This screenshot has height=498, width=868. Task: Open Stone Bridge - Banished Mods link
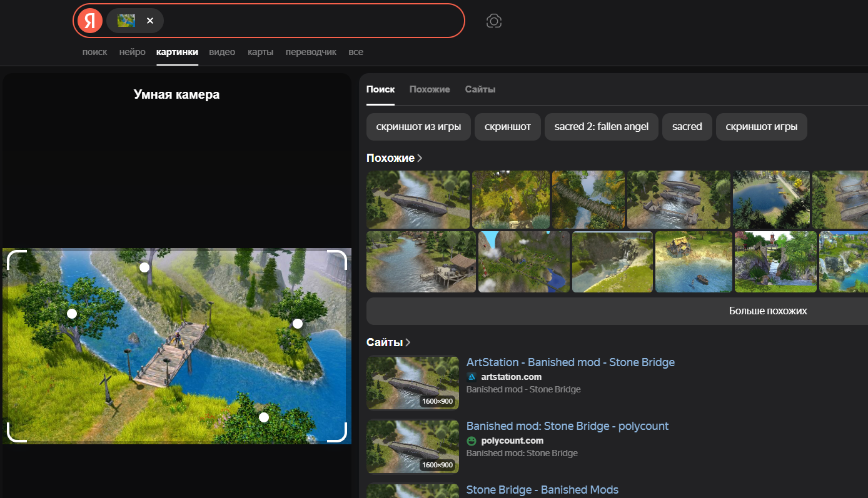tap(542, 490)
